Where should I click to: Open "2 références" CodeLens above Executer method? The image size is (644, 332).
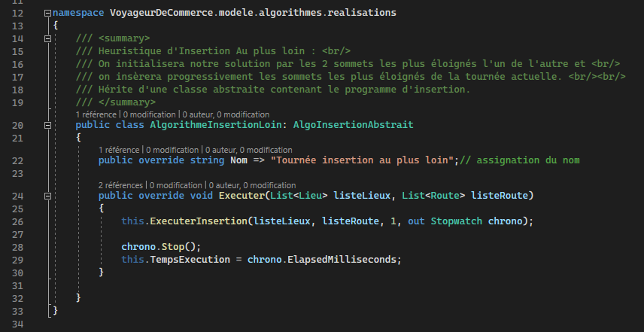(x=121, y=185)
